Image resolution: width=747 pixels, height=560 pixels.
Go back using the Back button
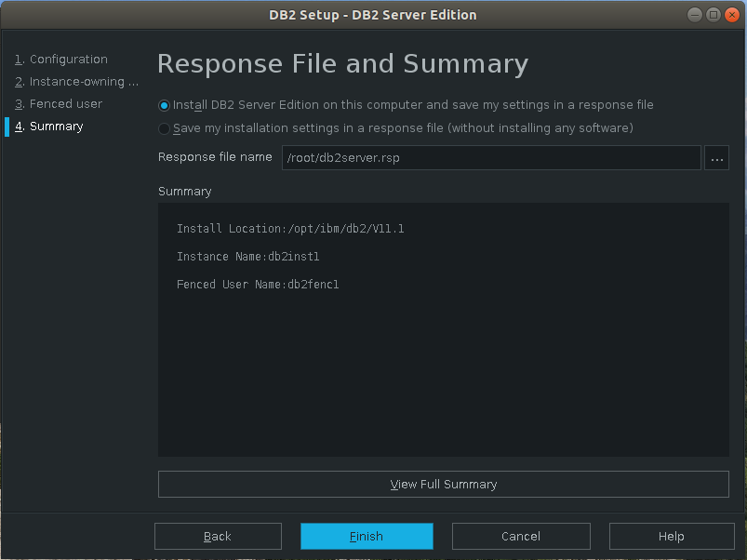click(218, 536)
